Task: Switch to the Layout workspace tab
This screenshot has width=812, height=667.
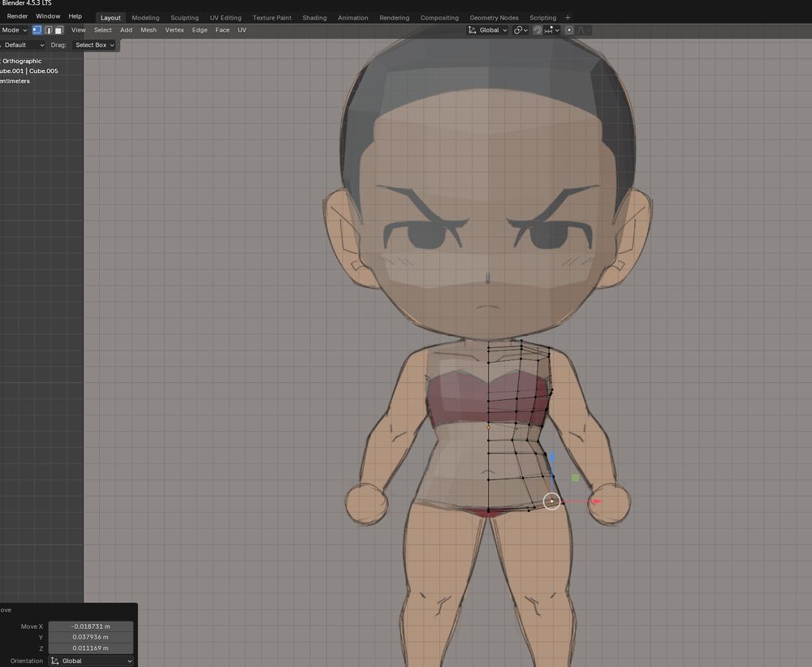Action: (x=110, y=18)
